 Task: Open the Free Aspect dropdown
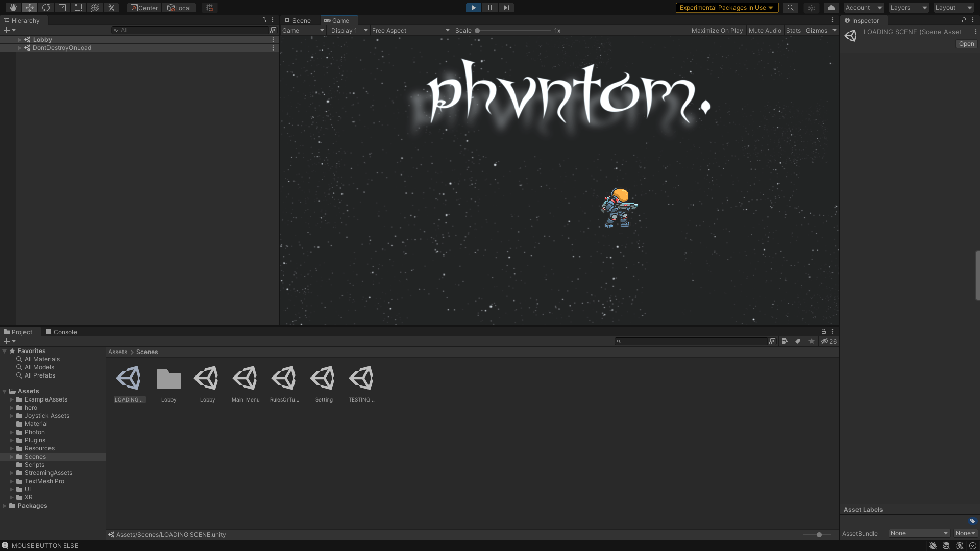(410, 31)
